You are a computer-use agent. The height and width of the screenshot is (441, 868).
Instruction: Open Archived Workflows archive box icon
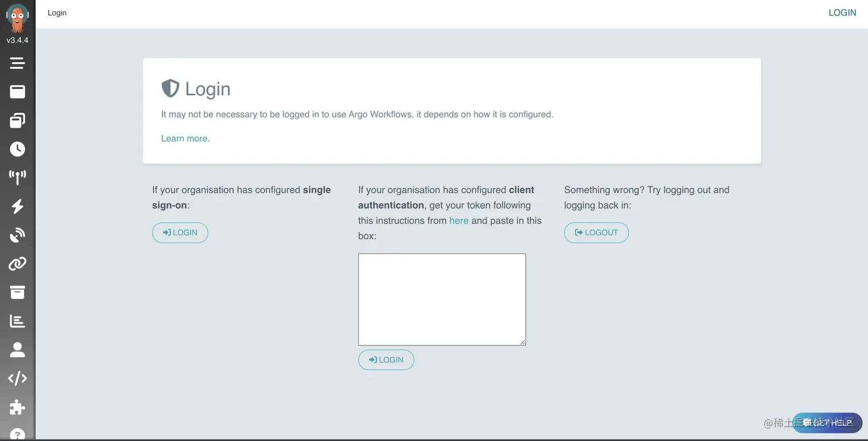click(17, 292)
